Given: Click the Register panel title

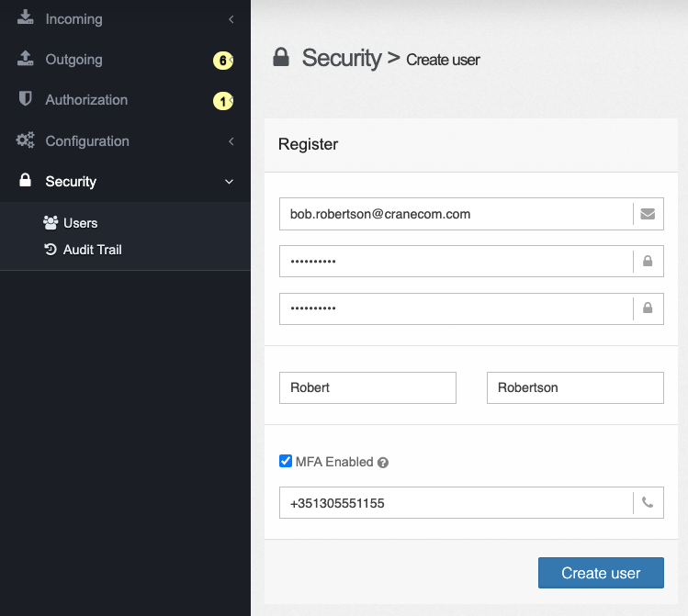Looking at the screenshot, I should [308, 144].
